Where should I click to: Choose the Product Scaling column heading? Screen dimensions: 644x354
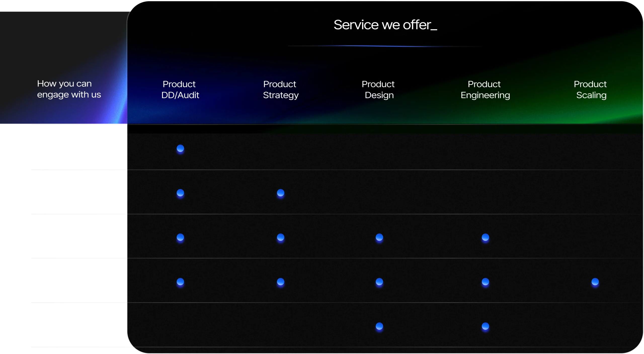[x=591, y=90]
